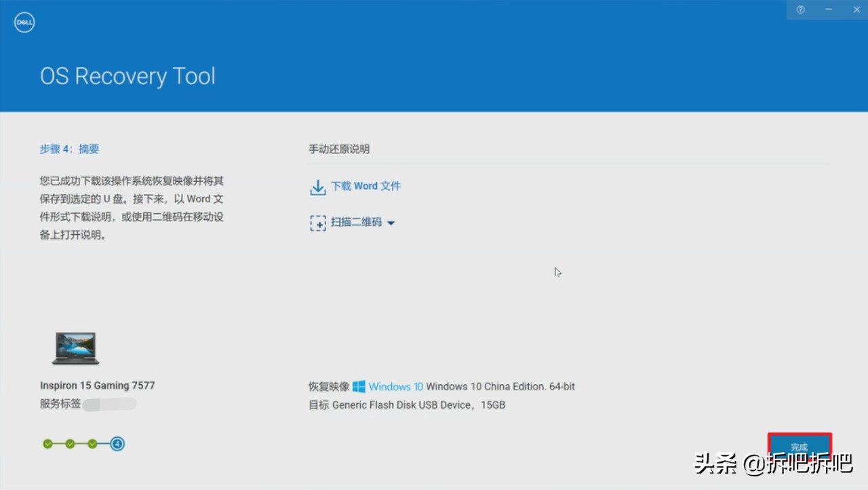Click the download arrow icon beside 下载 Word 文件
Screen dimensions: 868x490
[x=317, y=186]
